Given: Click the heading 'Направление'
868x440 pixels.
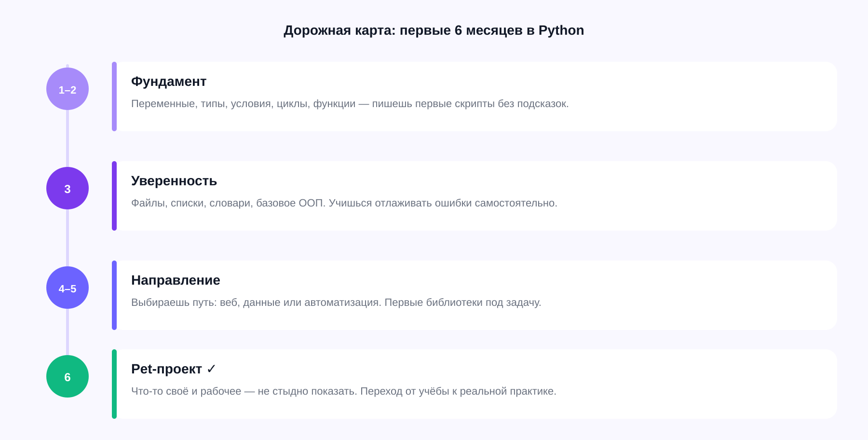Looking at the screenshot, I should tap(176, 280).
